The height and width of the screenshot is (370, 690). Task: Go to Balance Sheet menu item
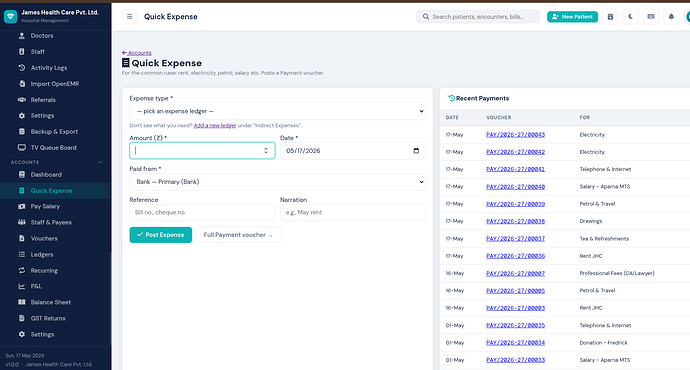pos(55,302)
